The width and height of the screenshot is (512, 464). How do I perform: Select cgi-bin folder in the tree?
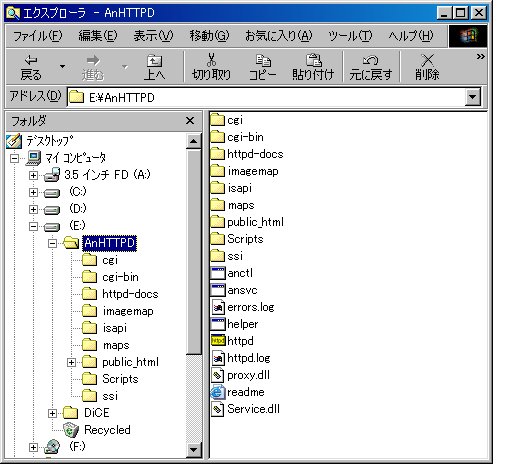coord(120,277)
